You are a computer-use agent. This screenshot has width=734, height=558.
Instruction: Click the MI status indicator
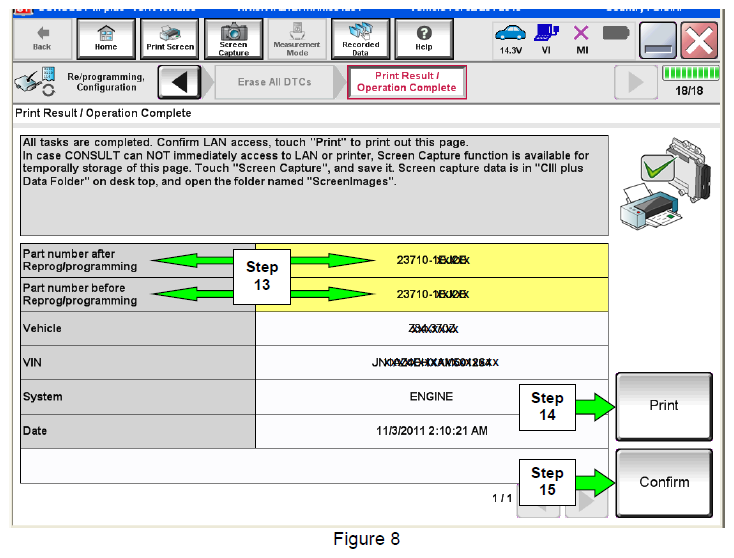pyautogui.click(x=581, y=38)
